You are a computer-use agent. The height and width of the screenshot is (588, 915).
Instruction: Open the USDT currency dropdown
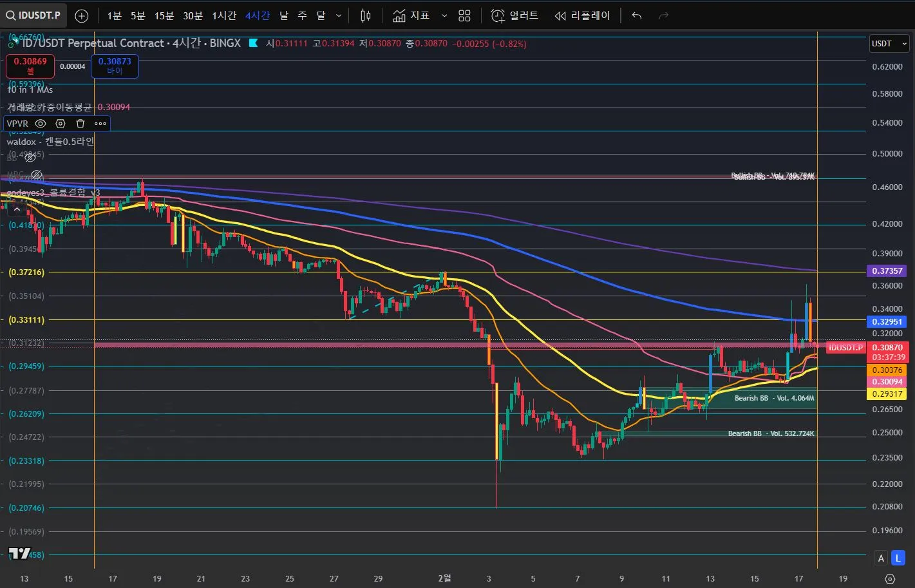889,44
